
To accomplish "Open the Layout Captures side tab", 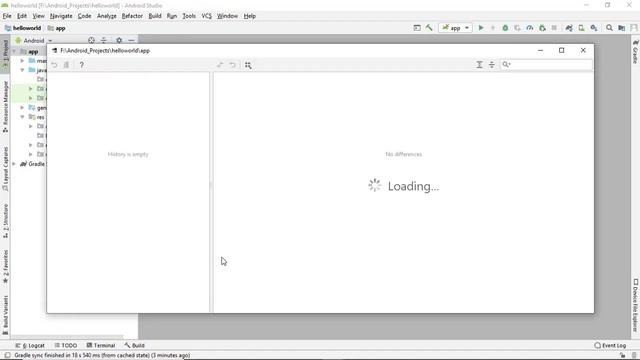I will tap(5, 169).
